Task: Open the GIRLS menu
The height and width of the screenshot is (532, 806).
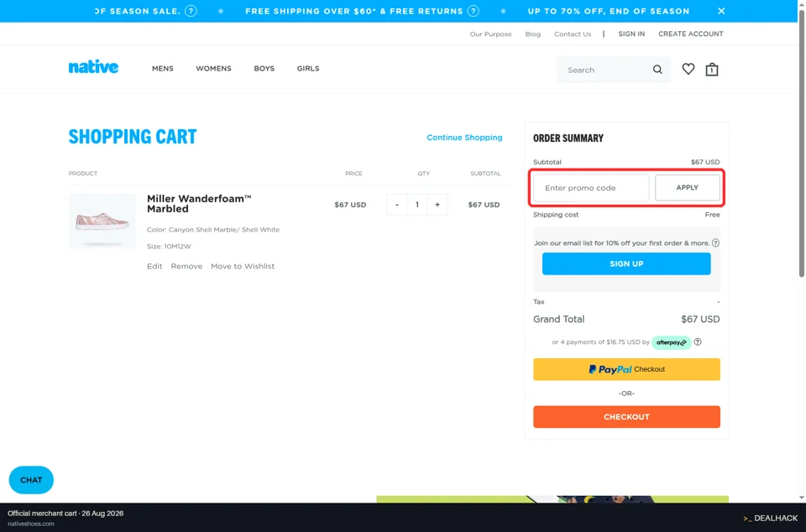Action: [x=308, y=68]
